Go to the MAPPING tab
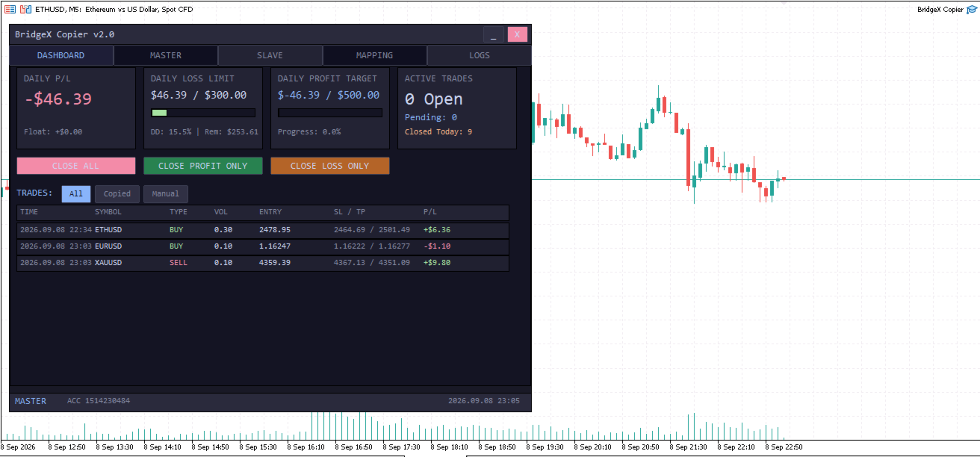The image size is (980, 457). point(375,55)
